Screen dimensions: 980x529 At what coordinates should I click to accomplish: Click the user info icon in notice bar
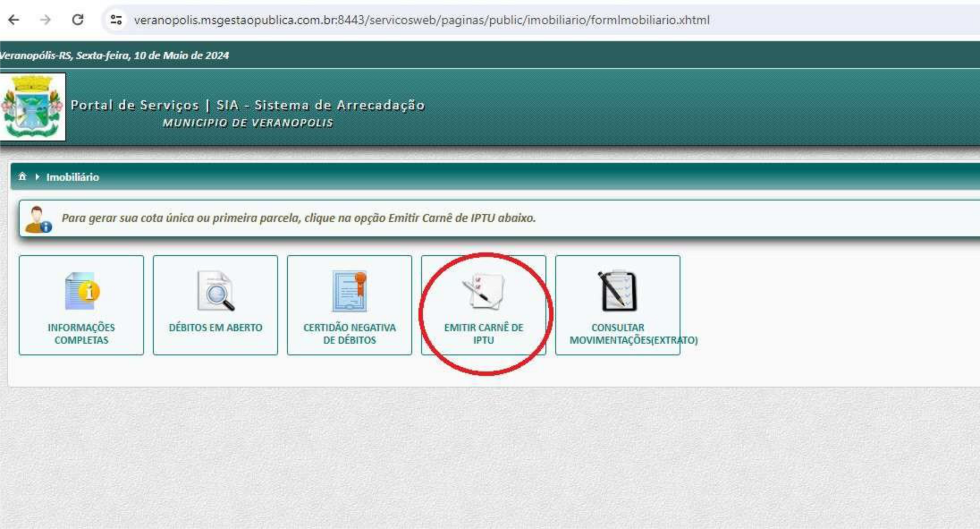coord(38,219)
